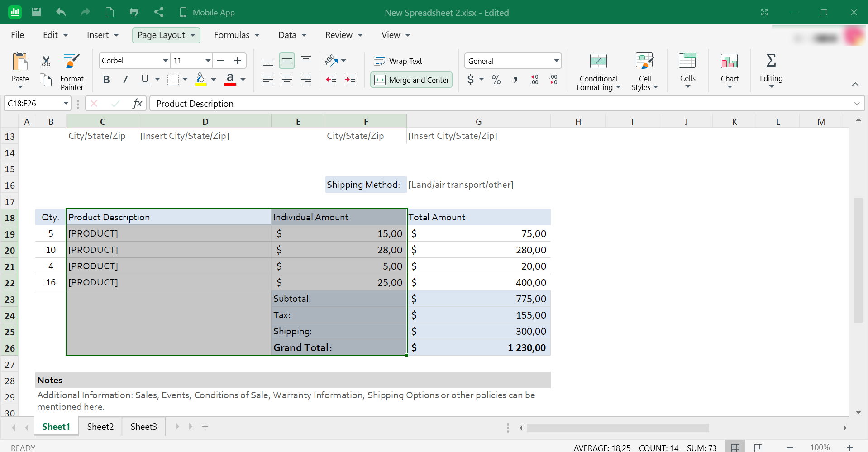This screenshot has height=452, width=868.
Task: Open the Edit menu
Action: coord(55,35)
